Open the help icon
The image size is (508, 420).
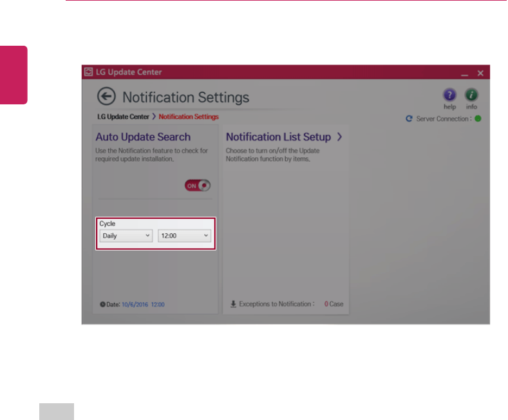tap(449, 95)
